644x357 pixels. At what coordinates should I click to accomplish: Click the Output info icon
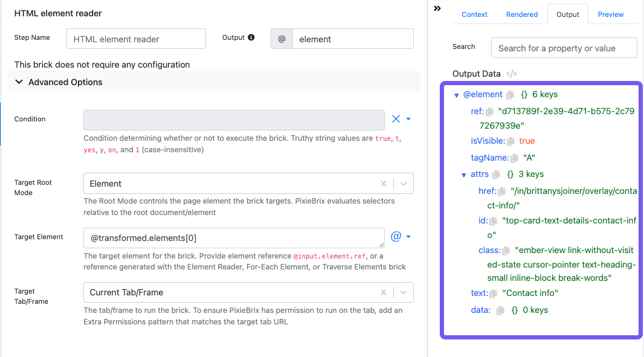[x=251, y=37]
